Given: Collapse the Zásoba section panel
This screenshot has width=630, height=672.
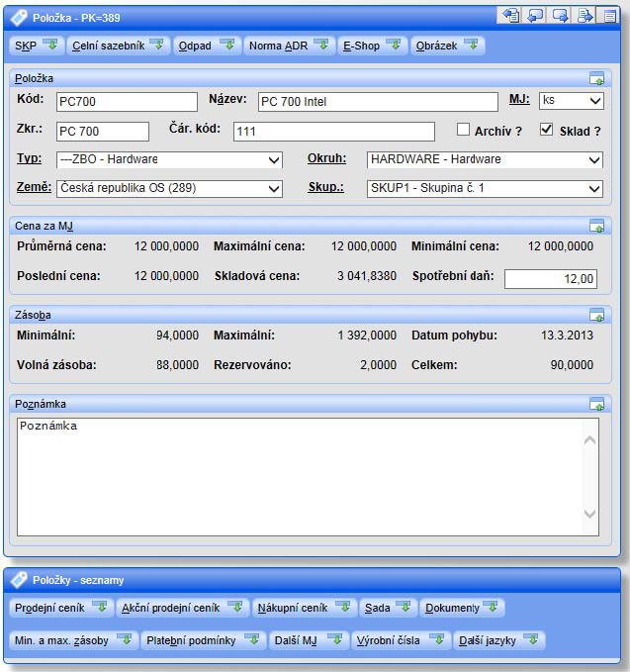Looking at the screenshot, I should [596, 315].
